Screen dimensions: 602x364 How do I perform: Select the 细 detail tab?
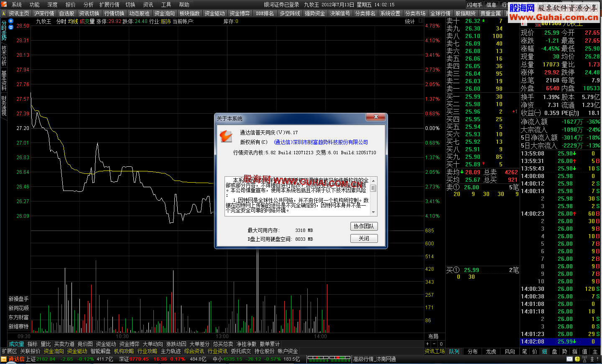[x=545, y=351]
